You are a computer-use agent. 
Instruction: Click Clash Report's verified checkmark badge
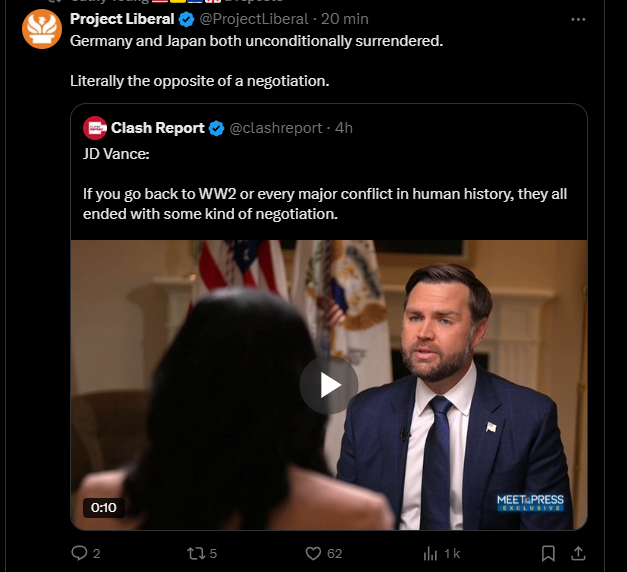coord(216,128)
